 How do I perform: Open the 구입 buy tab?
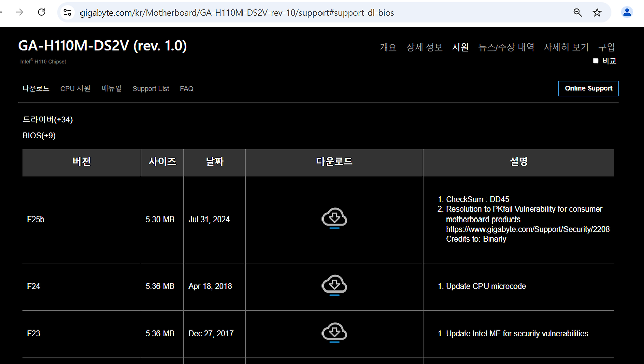tap(607, 47)
